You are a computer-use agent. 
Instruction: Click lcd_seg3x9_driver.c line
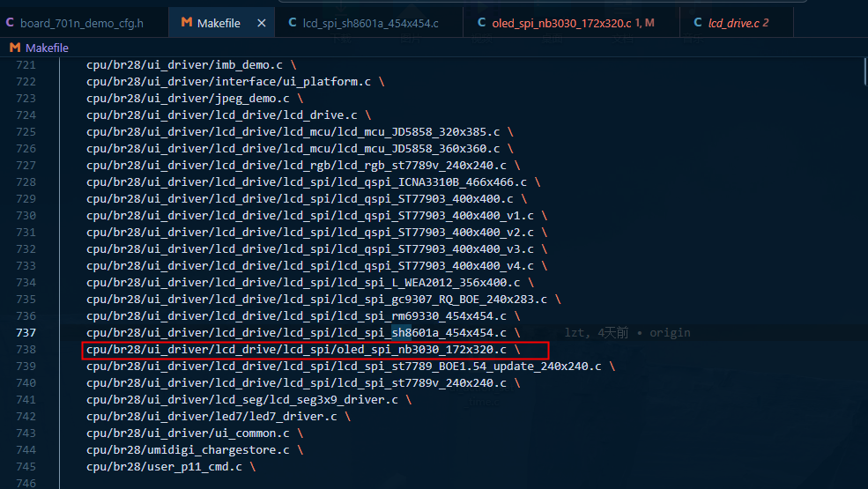tap(249, 399)
